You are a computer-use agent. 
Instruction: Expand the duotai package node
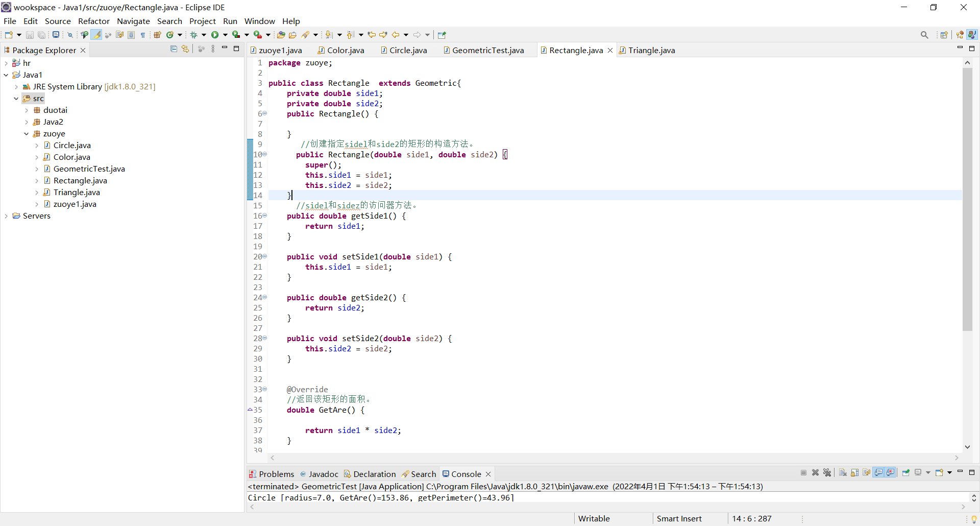26,110
